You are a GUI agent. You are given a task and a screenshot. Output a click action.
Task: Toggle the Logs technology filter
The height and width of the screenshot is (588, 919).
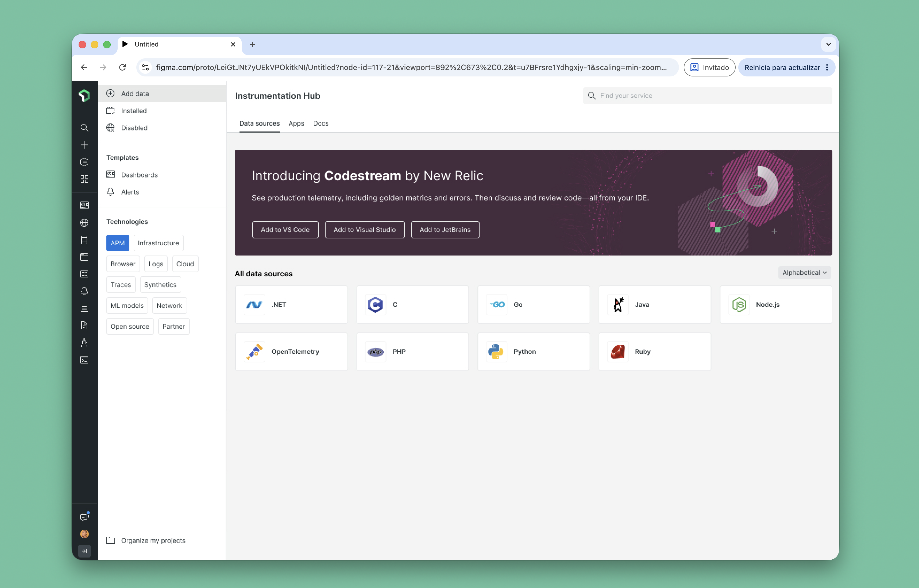[x=156, y=264]
